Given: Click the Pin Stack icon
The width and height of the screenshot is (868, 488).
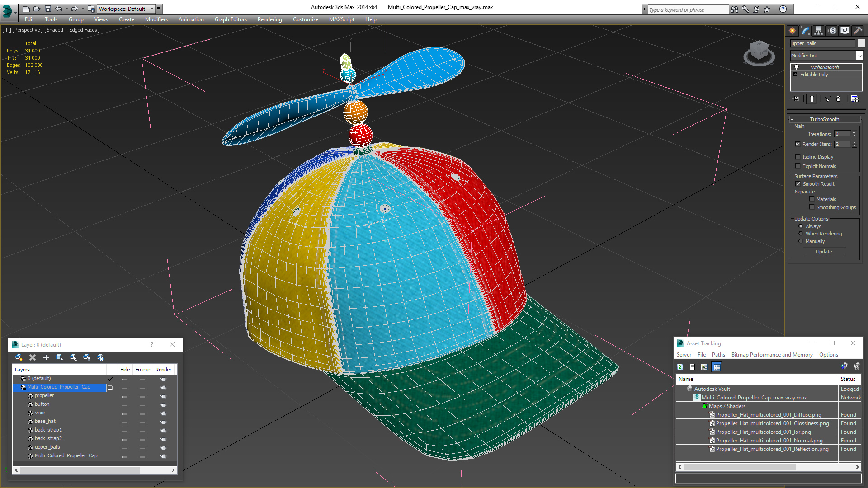Looking at the screenshot, I should point(796,99).
